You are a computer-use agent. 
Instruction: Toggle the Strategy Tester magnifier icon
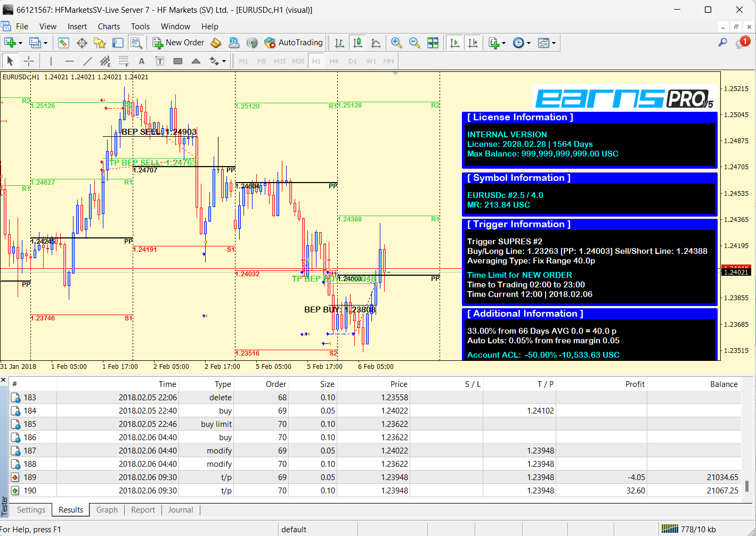(136, 43)
